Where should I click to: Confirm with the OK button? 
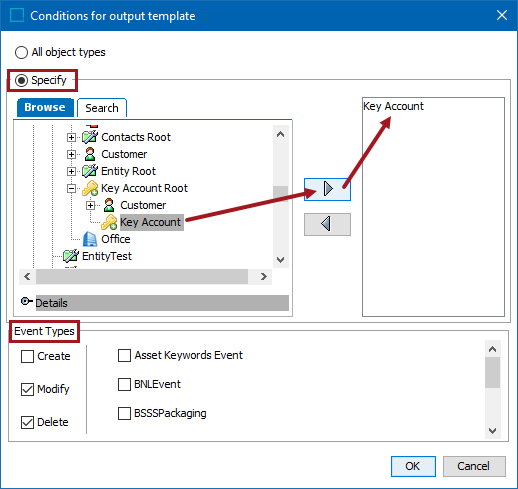coord(413,466)
